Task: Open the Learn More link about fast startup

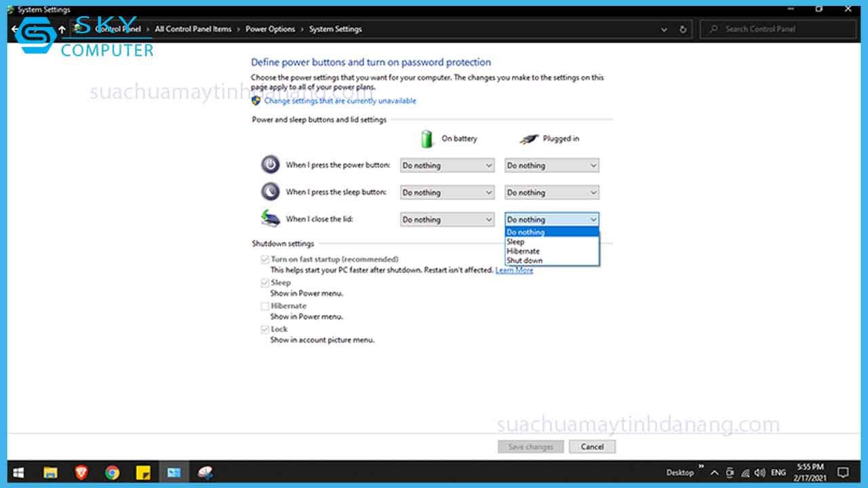Action: (x=514, y=270)
